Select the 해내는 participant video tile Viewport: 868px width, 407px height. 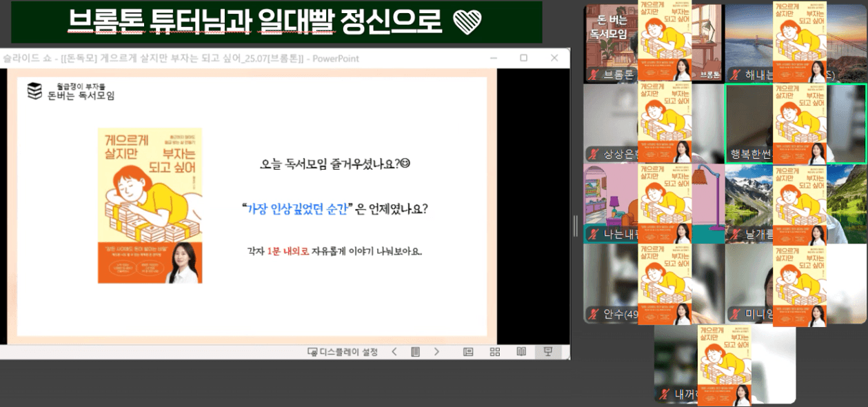coord(796,43)
